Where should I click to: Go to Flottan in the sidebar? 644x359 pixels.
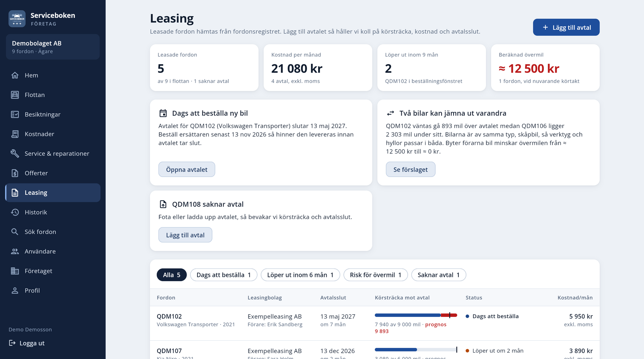(53, 95)
